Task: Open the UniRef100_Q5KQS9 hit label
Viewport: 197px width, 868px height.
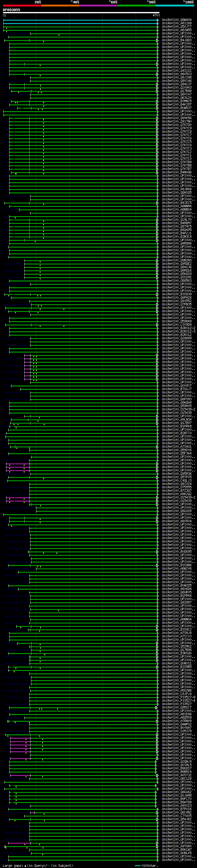Action: 177,274
